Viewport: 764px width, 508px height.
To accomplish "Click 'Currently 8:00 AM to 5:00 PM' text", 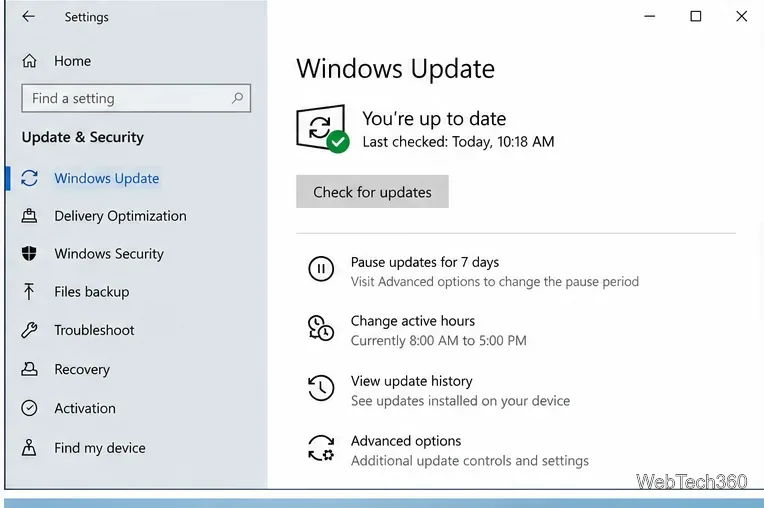I will pos(439,340).
